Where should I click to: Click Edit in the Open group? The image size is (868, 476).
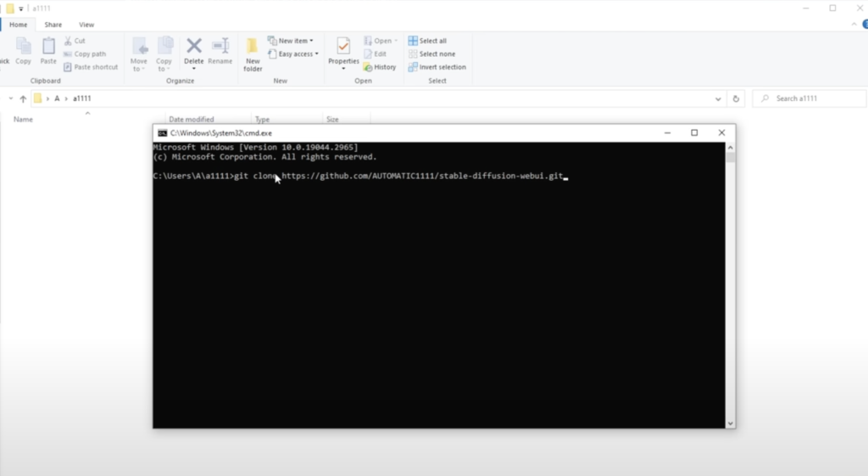[375, 53]
